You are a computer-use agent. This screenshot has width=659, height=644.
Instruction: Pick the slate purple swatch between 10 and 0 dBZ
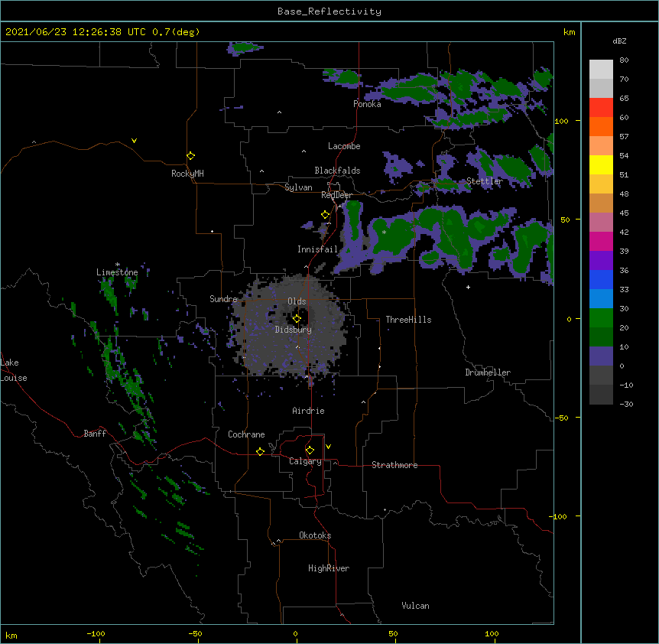pos(601,356)
